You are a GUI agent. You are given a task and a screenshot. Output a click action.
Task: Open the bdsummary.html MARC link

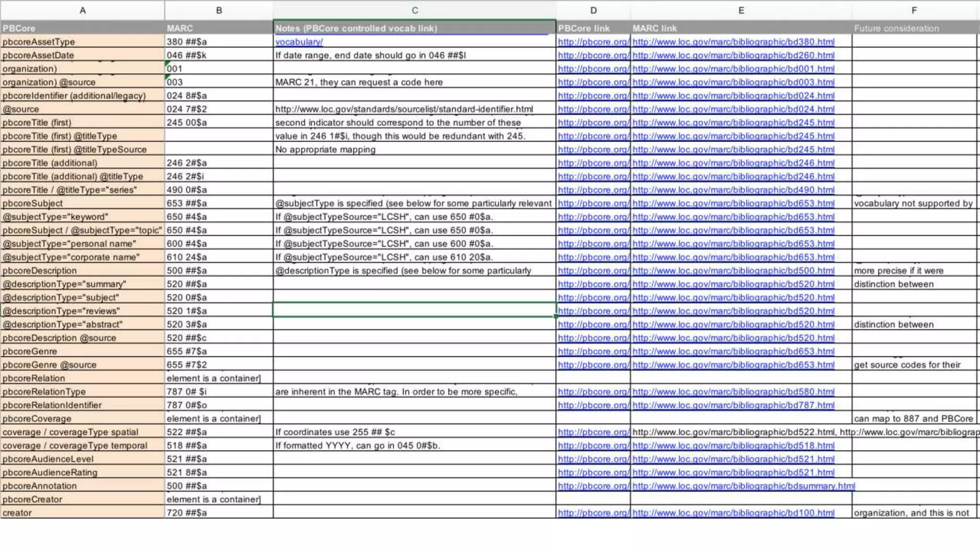(x=743, y=486)
